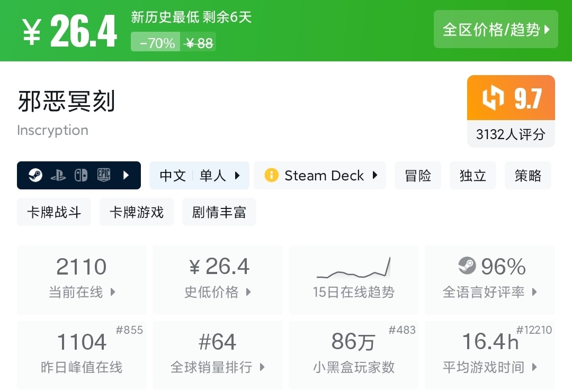
Task: Click the Steam platform icon
Action: coord(35,175)
